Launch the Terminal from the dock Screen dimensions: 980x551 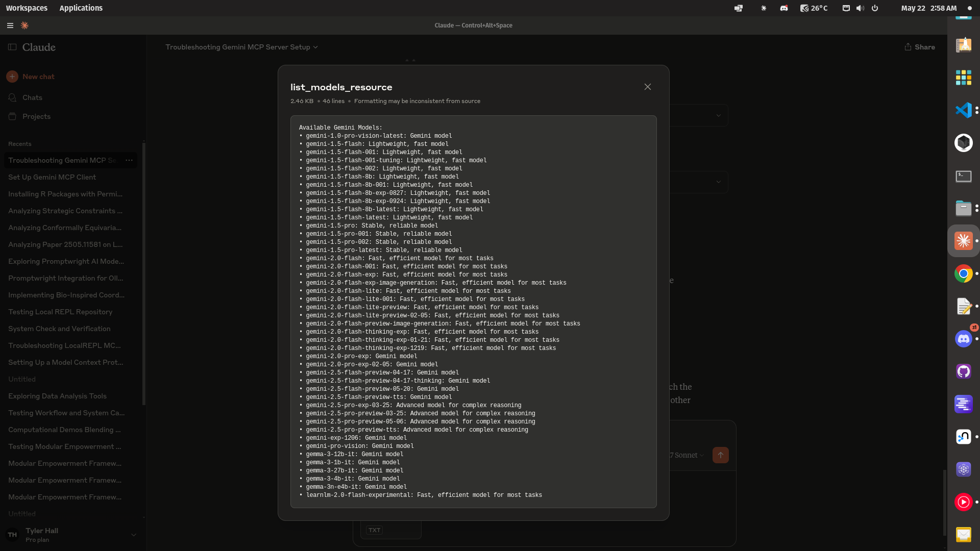pos(963,176)
